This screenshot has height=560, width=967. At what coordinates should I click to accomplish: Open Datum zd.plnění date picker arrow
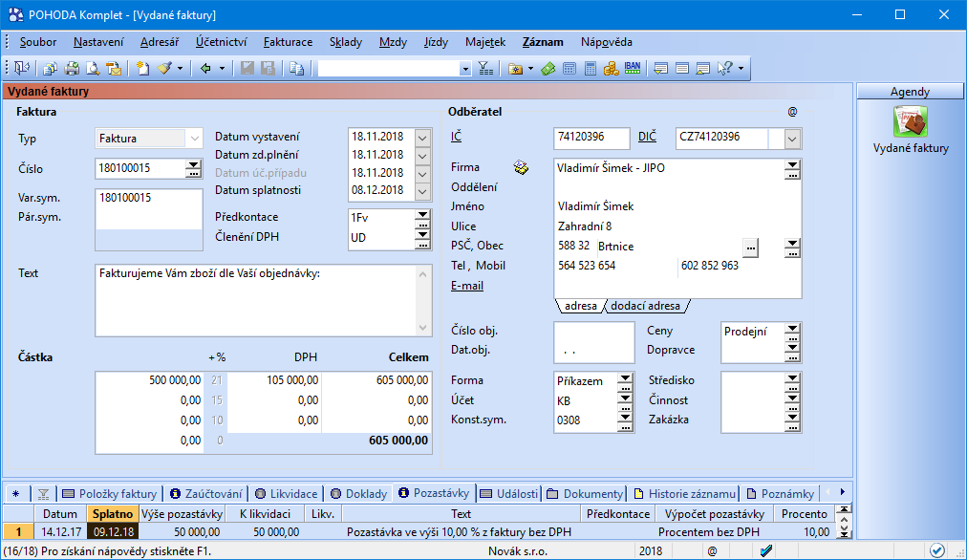[422, 156]
